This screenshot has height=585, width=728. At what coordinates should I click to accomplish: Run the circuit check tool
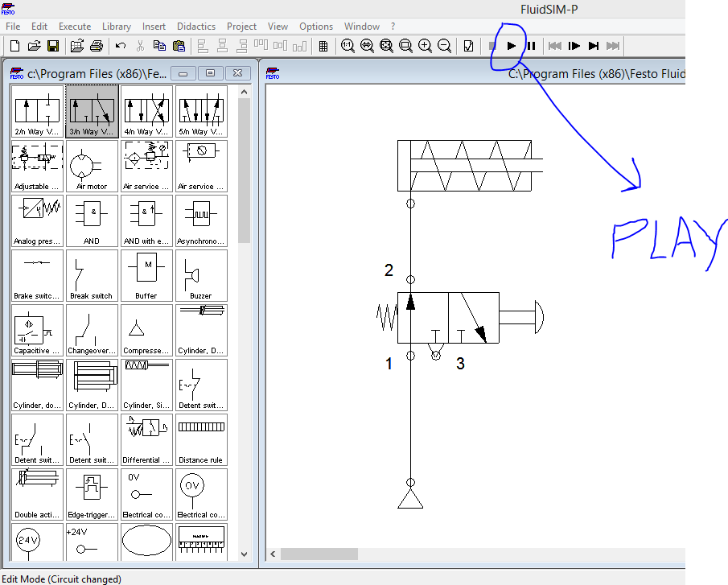[469, 46]
